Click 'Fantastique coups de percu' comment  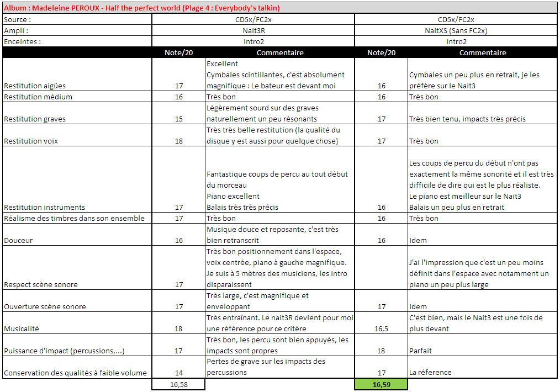tap(279, 179)
